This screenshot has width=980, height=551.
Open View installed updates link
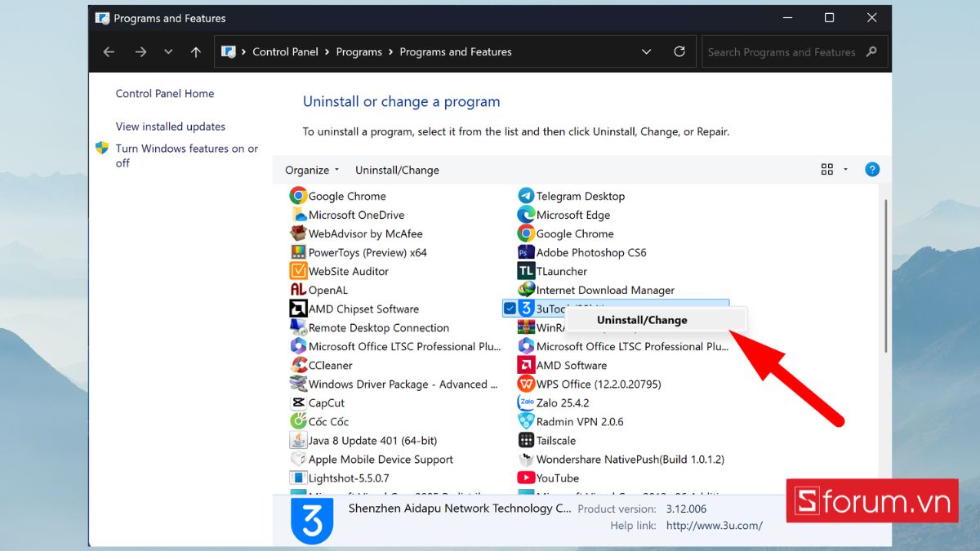tap(171, 127)
